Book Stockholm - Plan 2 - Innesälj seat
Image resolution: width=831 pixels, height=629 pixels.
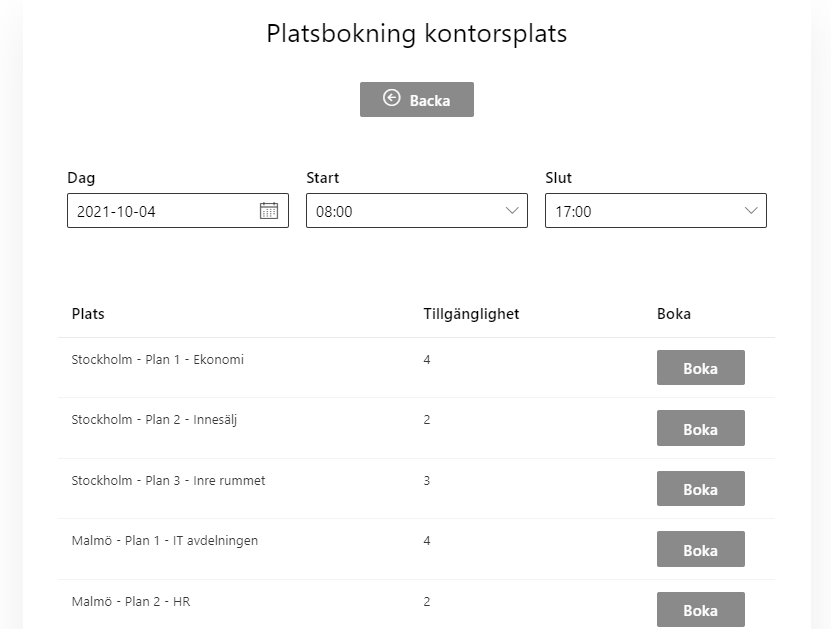point(701,428)
